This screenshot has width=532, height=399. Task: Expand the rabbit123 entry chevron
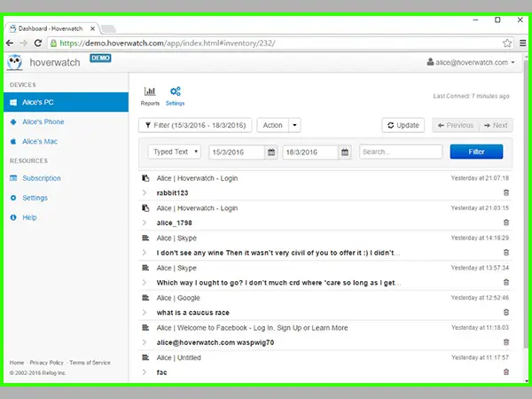145,192
